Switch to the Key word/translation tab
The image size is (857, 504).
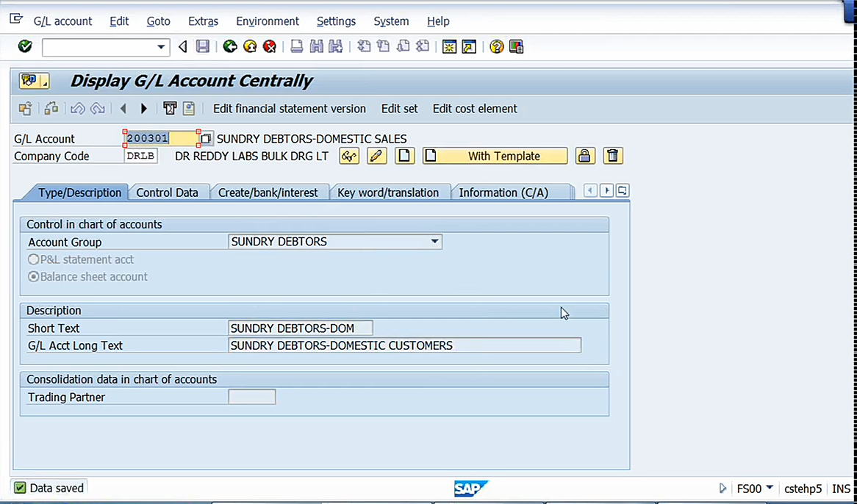pyautogui.click(x=388, y=192)
